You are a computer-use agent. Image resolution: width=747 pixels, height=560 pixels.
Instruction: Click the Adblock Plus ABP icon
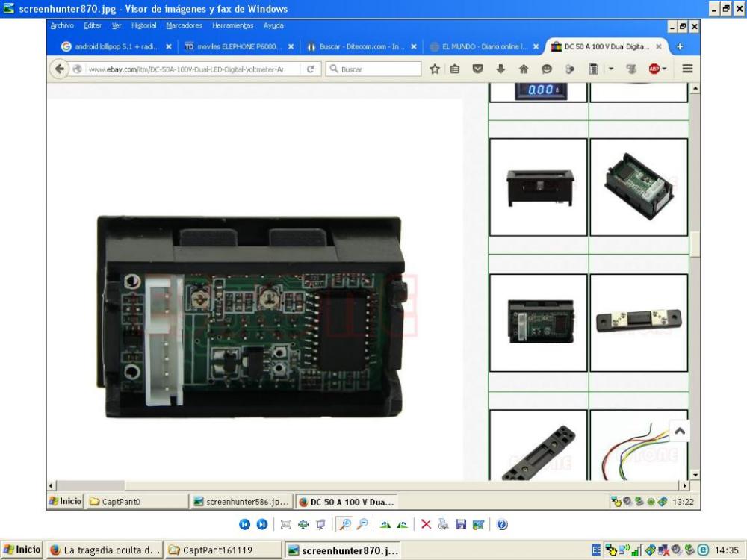(654, 69)
